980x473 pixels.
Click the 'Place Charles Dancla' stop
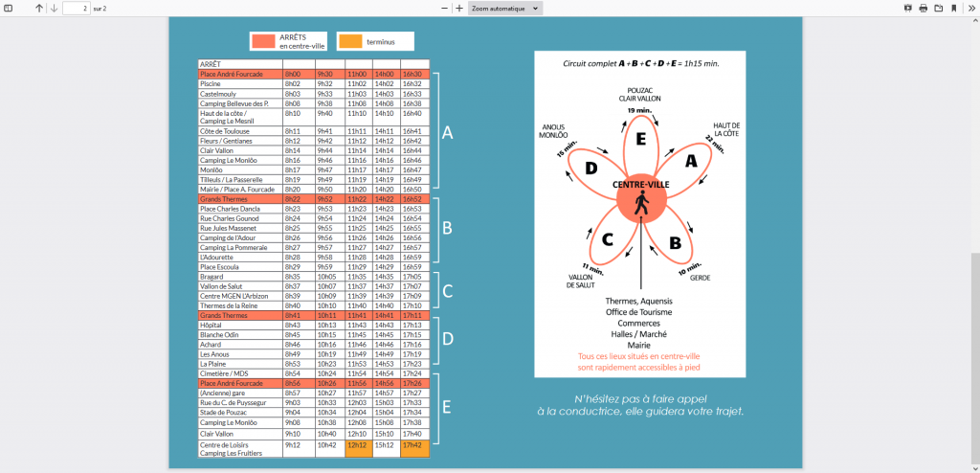coord(229,209)
